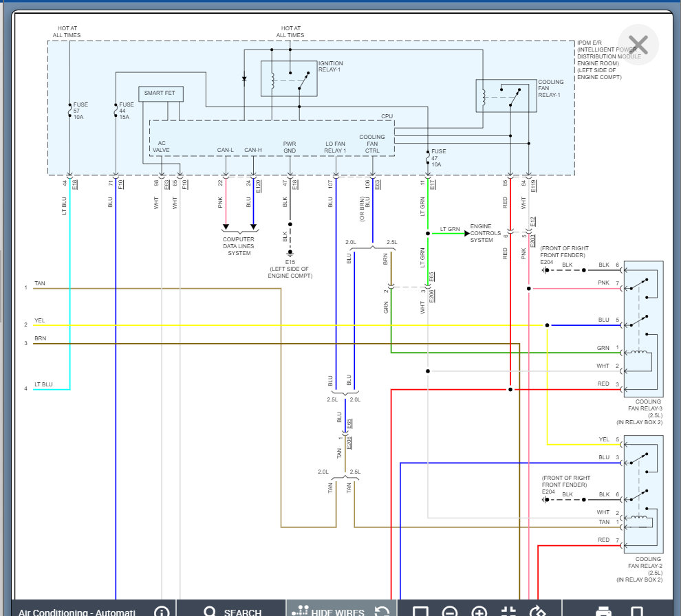
Task: Click the Air Conditioning diagram title
Action: coord(77,611)
